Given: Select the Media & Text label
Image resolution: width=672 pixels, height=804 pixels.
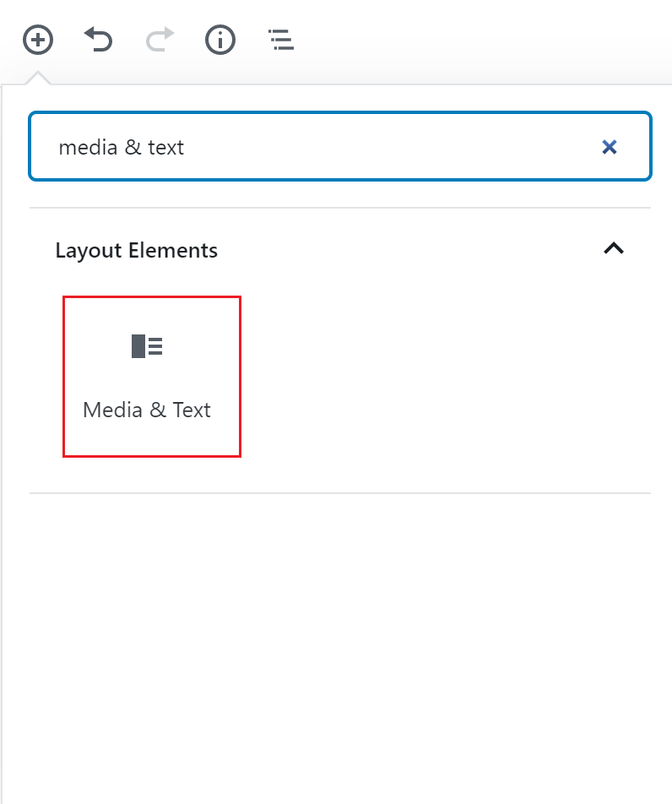Looking at the screenshot, I should [x=147, y=410].
